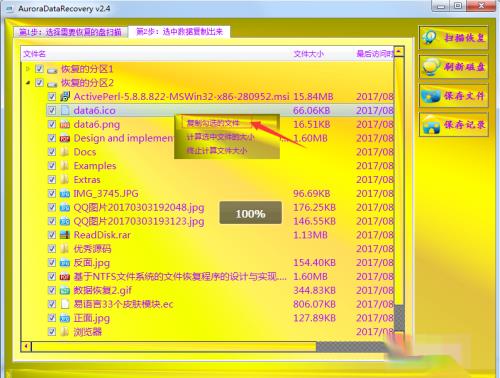Click the PDF icon of Design and implement file
500x378 pixels.
coord(65,138)
